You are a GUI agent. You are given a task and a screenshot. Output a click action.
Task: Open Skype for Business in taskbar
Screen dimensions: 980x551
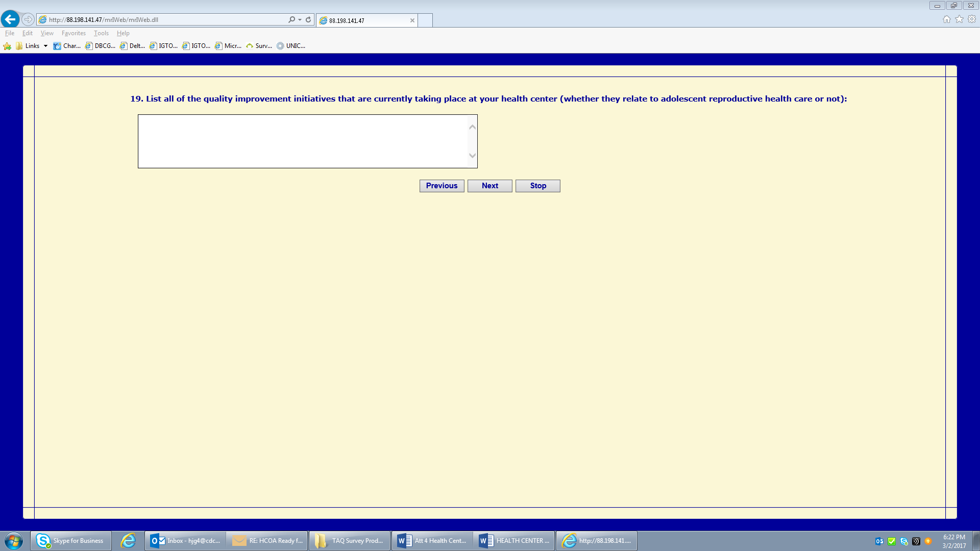tap(71, 541)
